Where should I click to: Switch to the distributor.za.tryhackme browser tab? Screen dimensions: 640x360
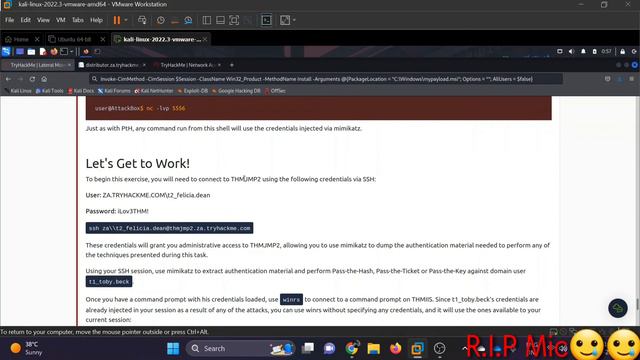[x=112, y=65]
